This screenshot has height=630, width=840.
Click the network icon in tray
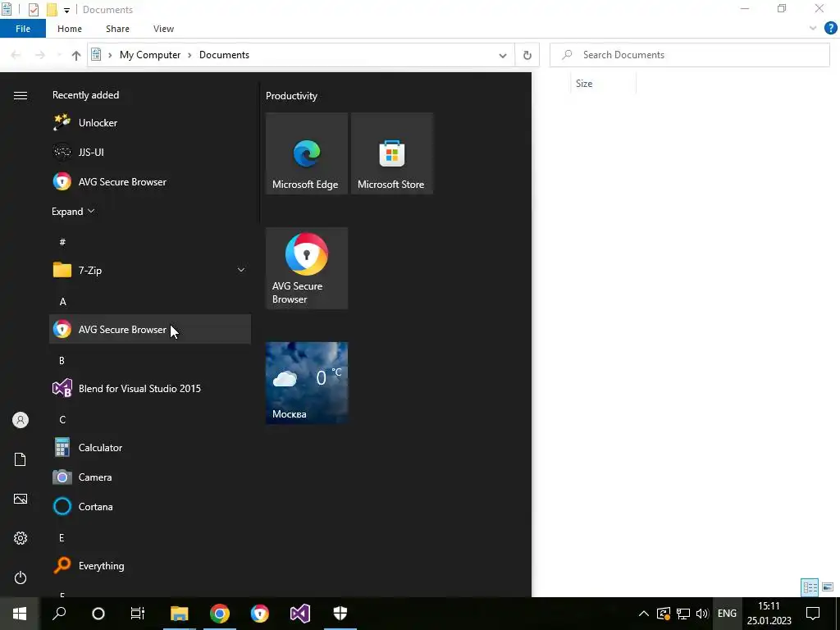point(683,614)
